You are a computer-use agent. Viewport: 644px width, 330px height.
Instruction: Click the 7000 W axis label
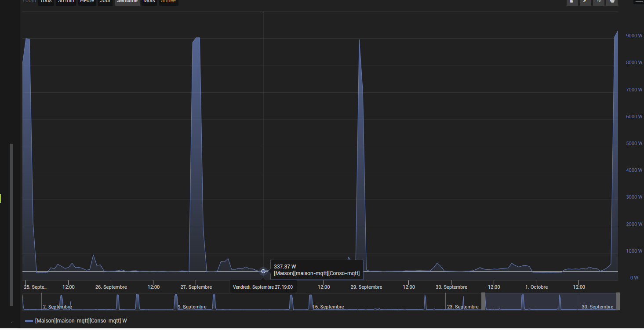(x=634, y=90)
